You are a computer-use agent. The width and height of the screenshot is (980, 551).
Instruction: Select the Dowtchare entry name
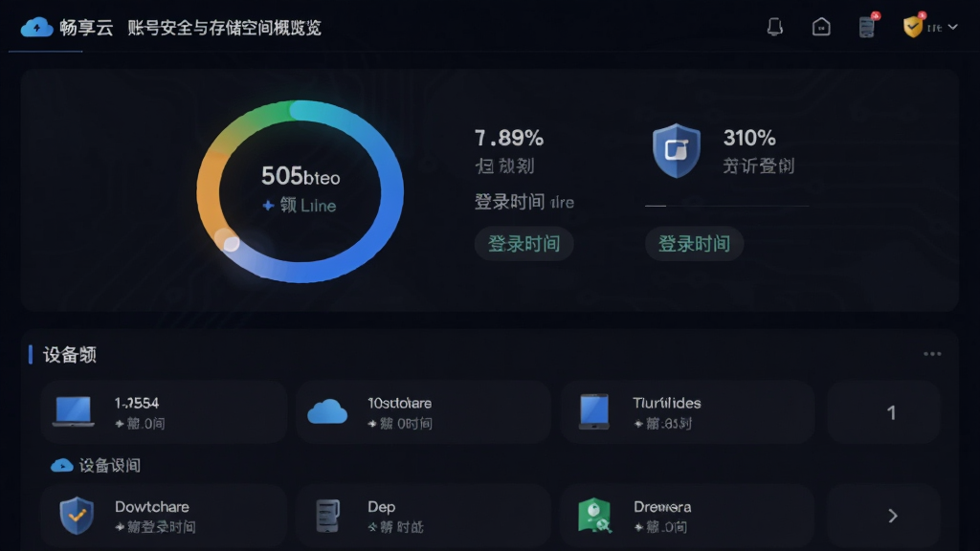click(152, 507)
